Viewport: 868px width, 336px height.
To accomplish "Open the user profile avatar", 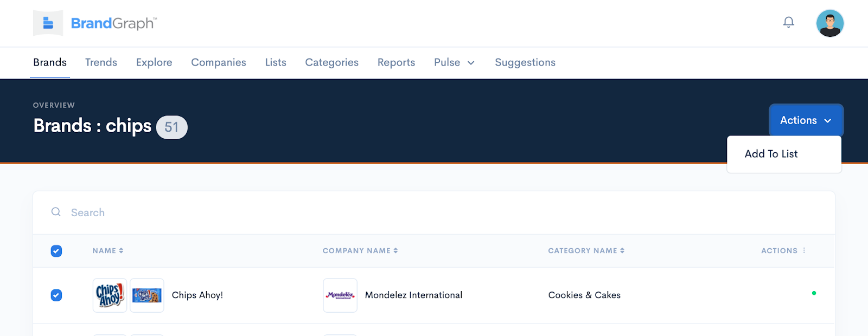I will tap(830, 23).
